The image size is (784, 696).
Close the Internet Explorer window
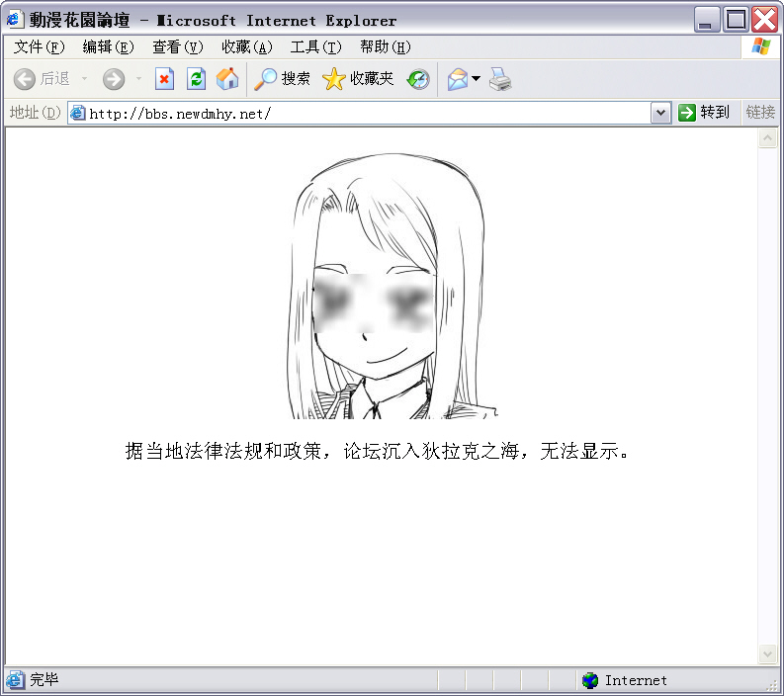(x=765, y=20)
